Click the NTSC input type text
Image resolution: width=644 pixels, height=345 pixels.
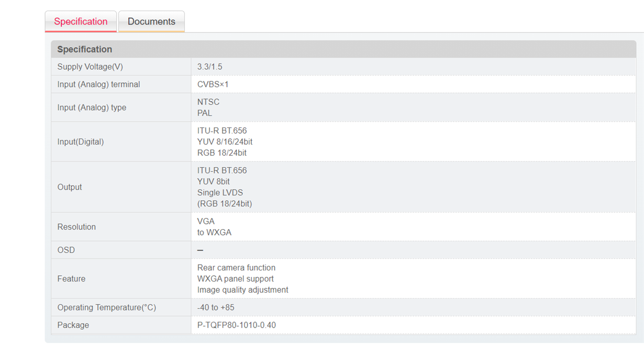(208, 102)
